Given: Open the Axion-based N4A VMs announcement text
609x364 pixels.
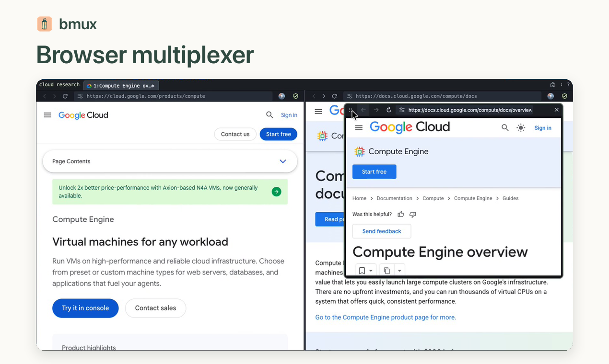Looking at the screenshot, I should point(158,192).
